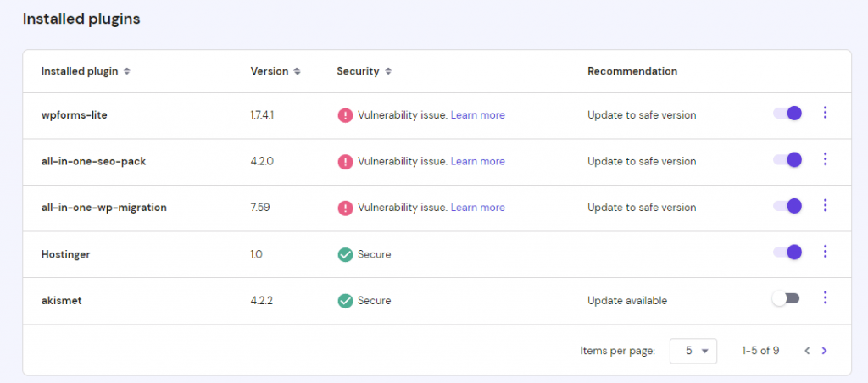This screenshot has width=868, height=383.
Task: Click the green Secure checkmark for Hostinger
Action: pyautogui.click(x=345, y=254)
